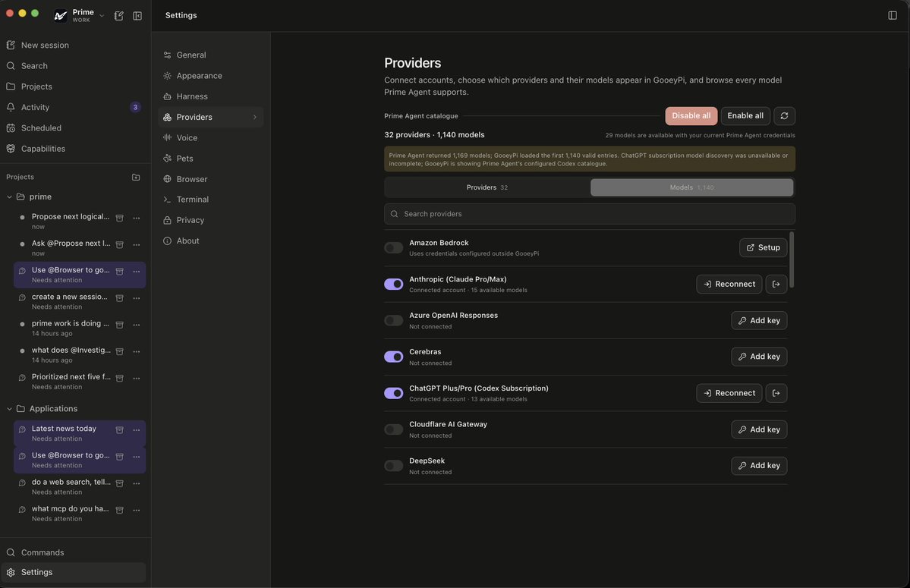Open General settings
Image resolution: width=910 pixels, height=588 pixels.
click(x=211, y=55)
